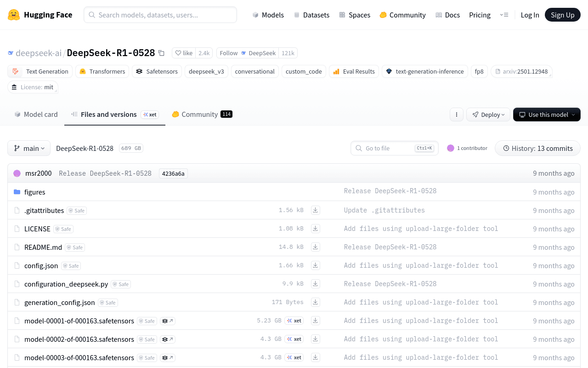Open the main branch dropdown
The width and height of the screenshot is (588, 368).
coord(29,148)
